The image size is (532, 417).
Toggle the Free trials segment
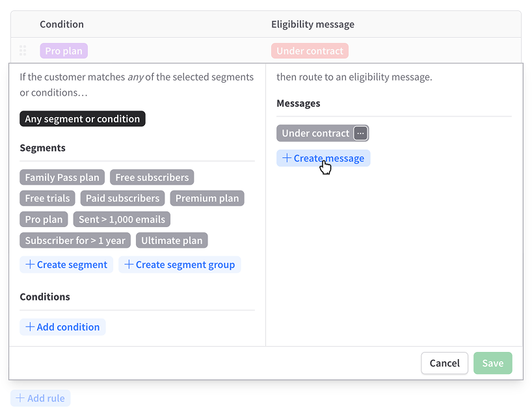pos(47,198)
